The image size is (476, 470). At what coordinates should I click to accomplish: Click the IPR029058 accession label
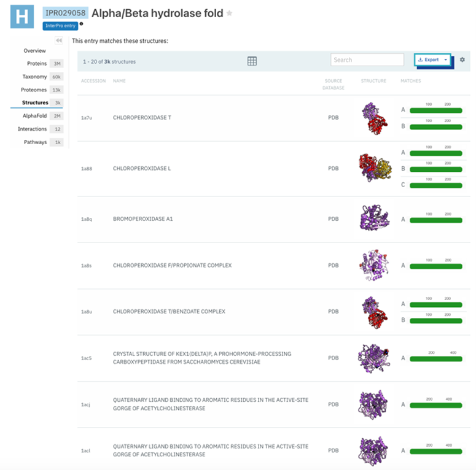coord(65,13)
